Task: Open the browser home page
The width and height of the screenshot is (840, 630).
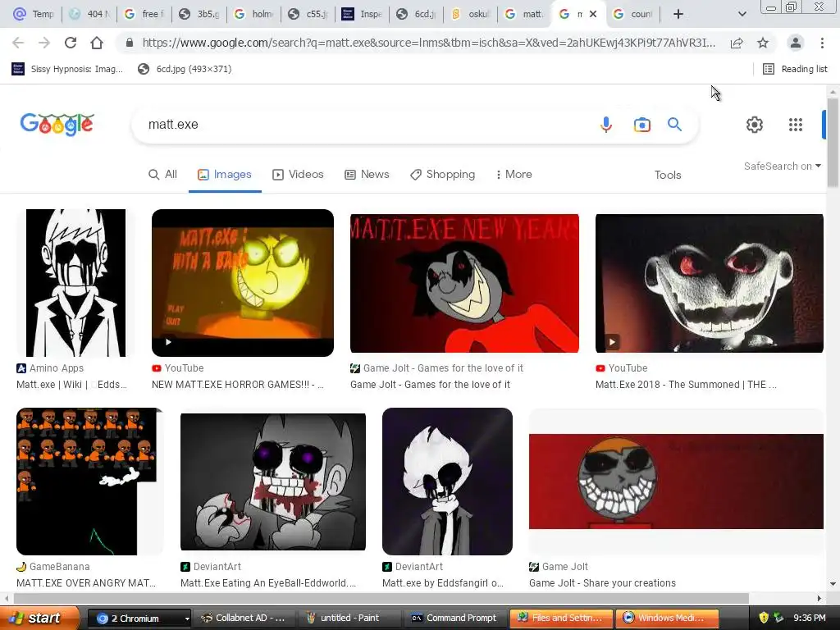Action: click(97, 43)
